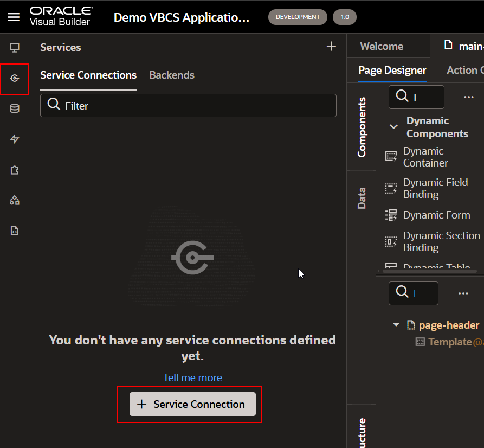Click the components palette horizontal scrollbar
This screenshot has width=484, height=448.
click(x=429, y=271)
